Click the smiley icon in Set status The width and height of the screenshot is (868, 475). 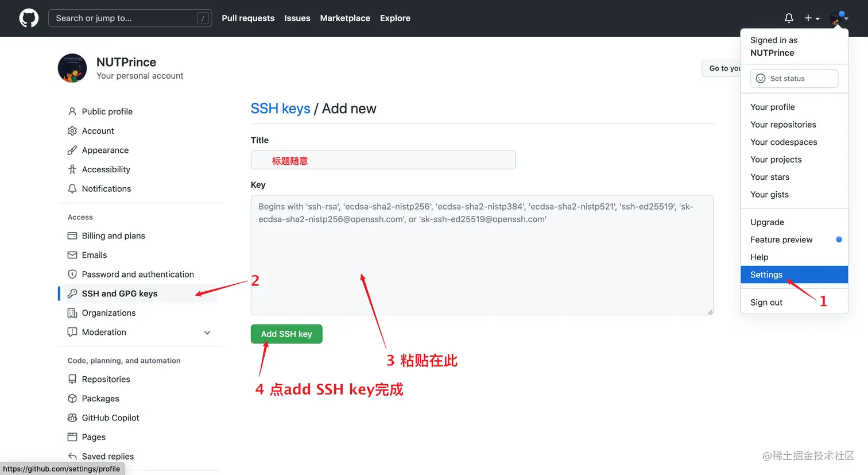761,79
